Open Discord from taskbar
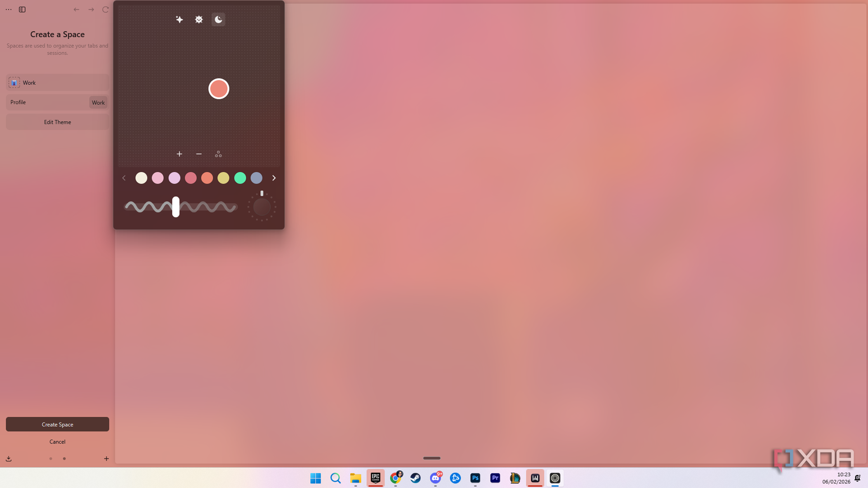 (435, 478)
